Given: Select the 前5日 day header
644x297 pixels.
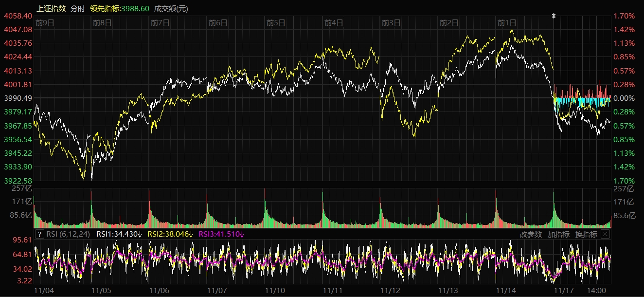Looking at the screenshot, I should click(x=276, y=22).
